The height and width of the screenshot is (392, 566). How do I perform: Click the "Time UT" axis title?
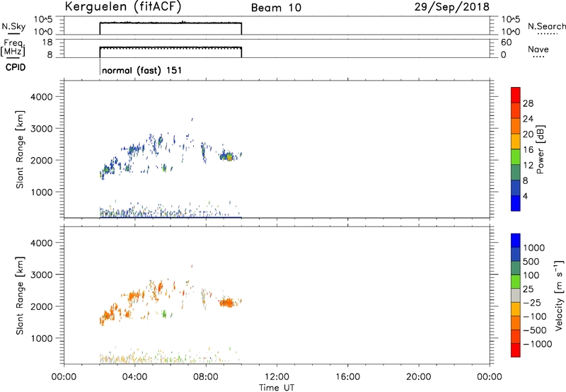point(277,388)
